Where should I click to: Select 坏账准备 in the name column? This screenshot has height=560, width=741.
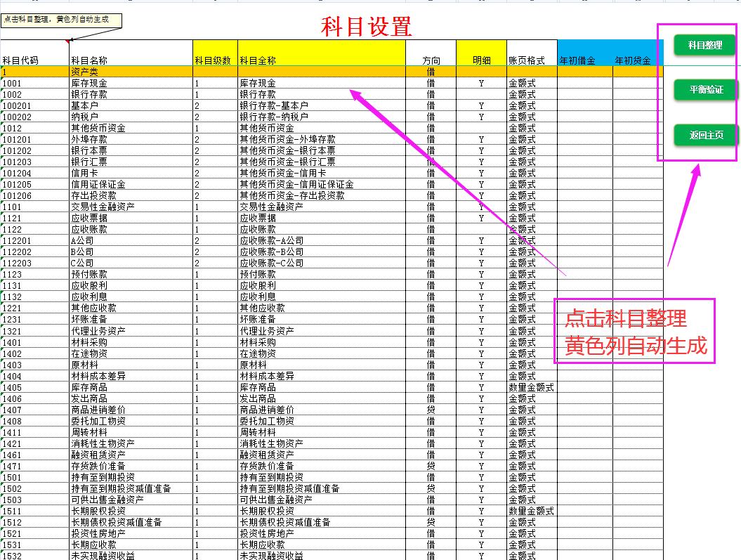click(x=131, y=320)
